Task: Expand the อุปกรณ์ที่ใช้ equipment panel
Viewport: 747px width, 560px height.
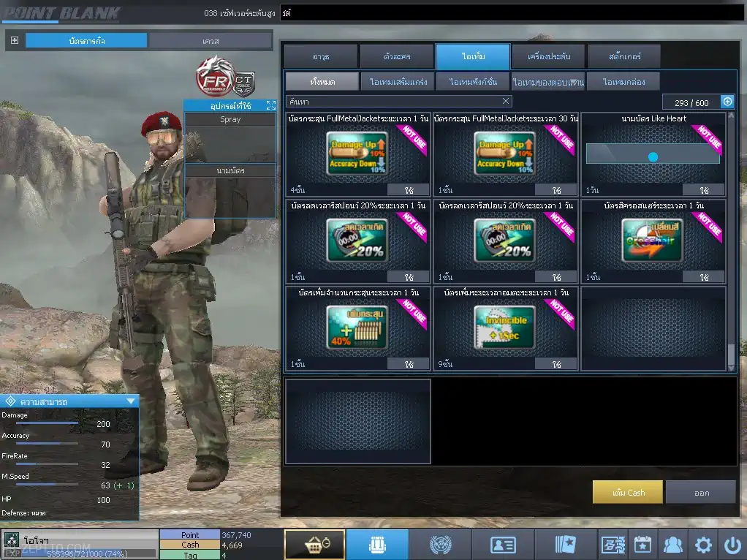Action: 270,105
